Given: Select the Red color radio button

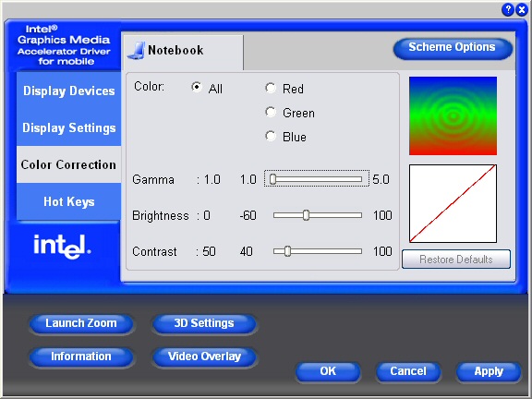Looking at the screenshot, I should [x=271, y=88].
